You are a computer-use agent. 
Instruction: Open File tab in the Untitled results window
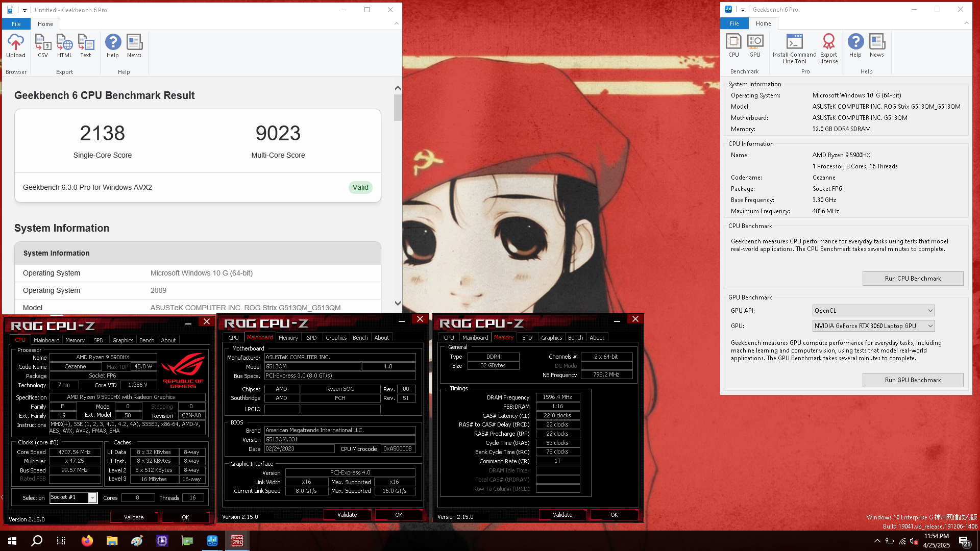click(x=16, y=24)
